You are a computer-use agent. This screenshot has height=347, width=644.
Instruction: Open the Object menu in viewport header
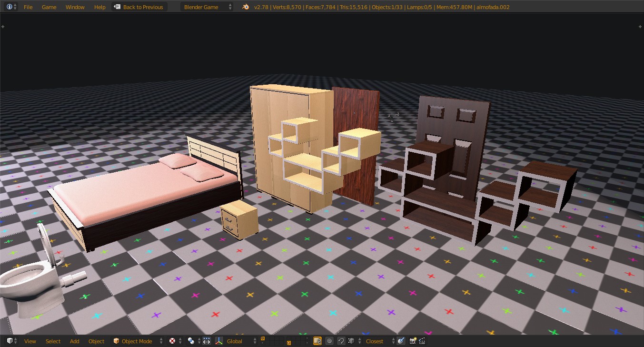(x=96, y=341)
